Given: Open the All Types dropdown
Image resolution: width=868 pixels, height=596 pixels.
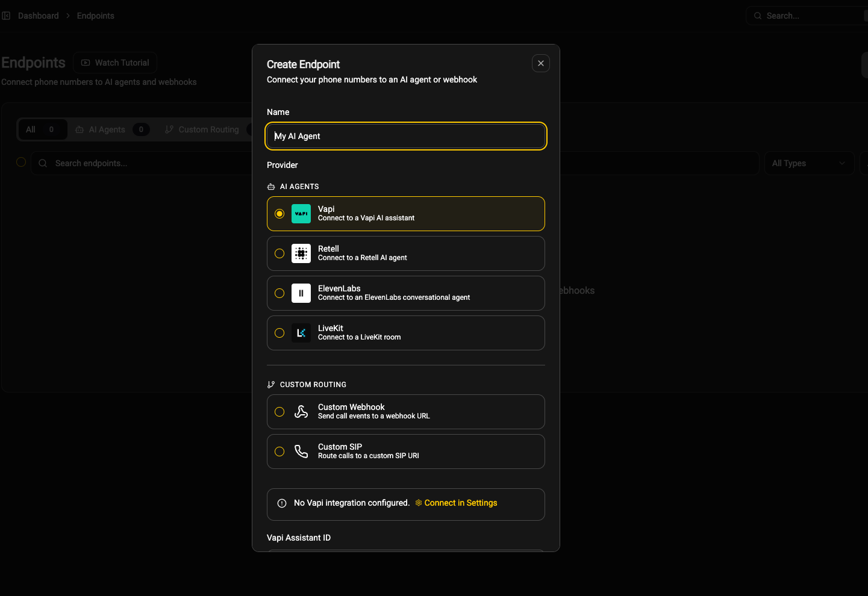Looking at the screenshot, I should tap(808, 163).
